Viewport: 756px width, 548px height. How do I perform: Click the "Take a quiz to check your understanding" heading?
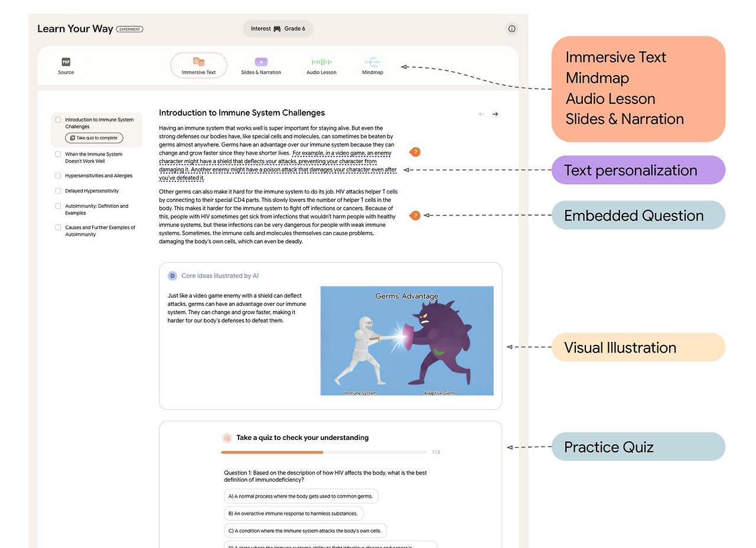(302, 438)
